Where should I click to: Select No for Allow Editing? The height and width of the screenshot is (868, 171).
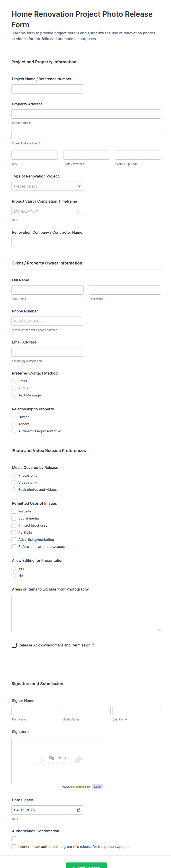click(x=14, y=576)
